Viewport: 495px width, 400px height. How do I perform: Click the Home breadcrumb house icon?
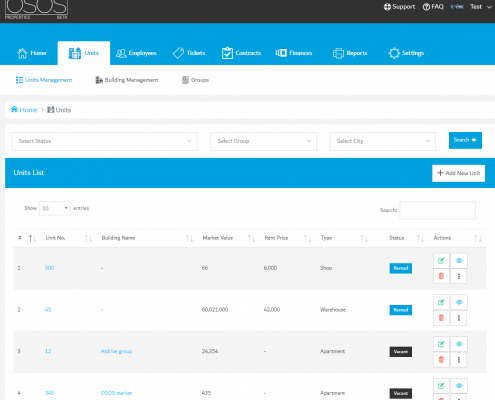pyautogui.click(x=14, y=109)
